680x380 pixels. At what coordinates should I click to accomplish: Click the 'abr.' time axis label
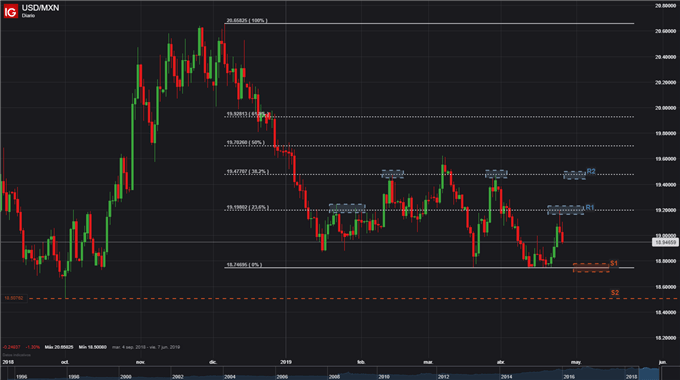pos(501,362)
